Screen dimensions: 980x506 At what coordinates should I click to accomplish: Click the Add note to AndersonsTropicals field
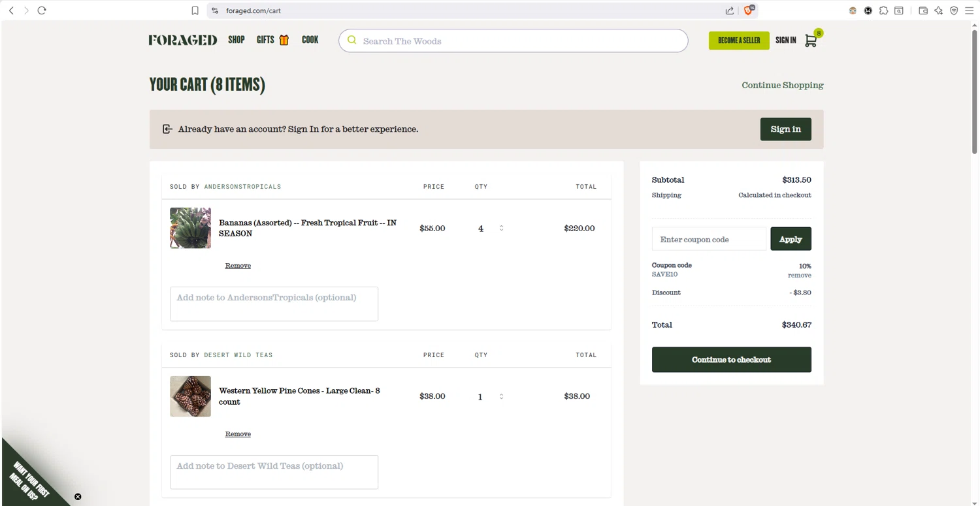[x=274, y=304]
